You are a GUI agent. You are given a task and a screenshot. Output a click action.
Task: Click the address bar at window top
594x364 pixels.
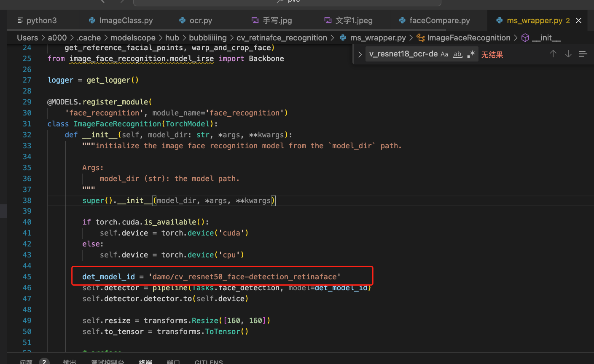[287, 2]
